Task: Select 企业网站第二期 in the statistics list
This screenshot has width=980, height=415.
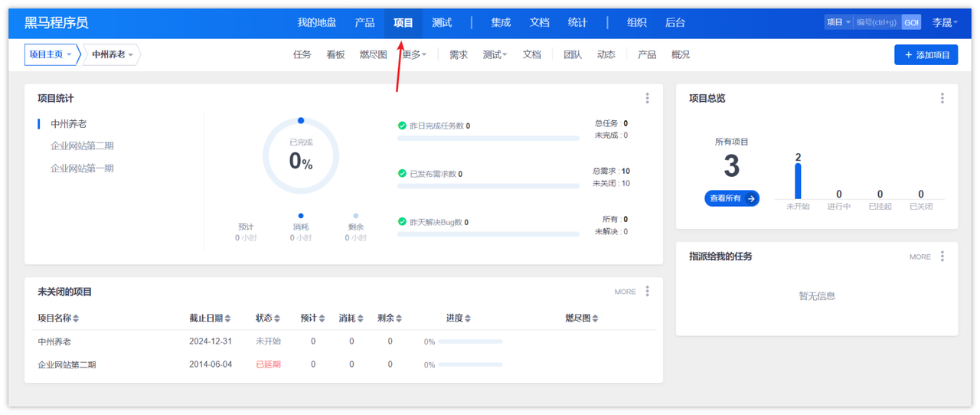Action: click(82, 145)
